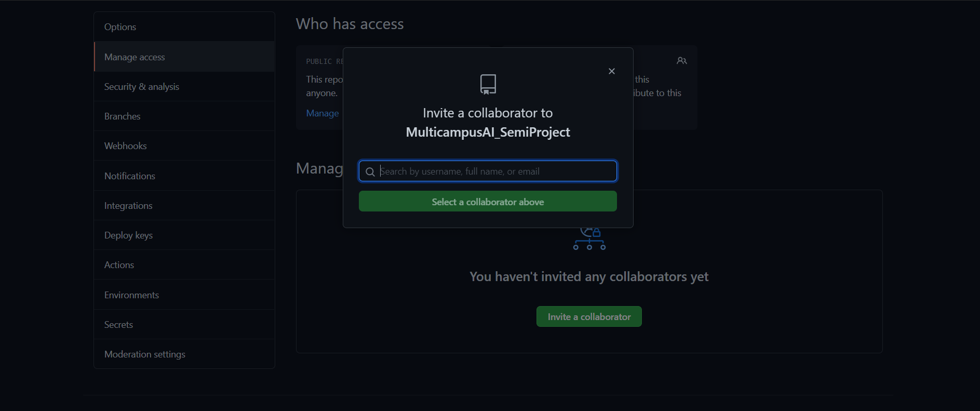Image resolution: width=980 pixels, height=411 pixels.
Task: Open Integrations settings
Action: click(x=184, y=205)
